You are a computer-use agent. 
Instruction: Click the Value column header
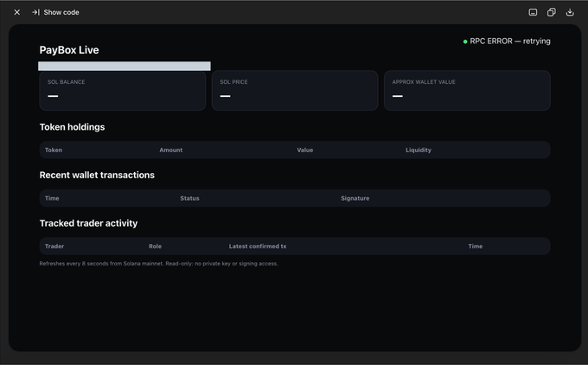click(305, 150)
